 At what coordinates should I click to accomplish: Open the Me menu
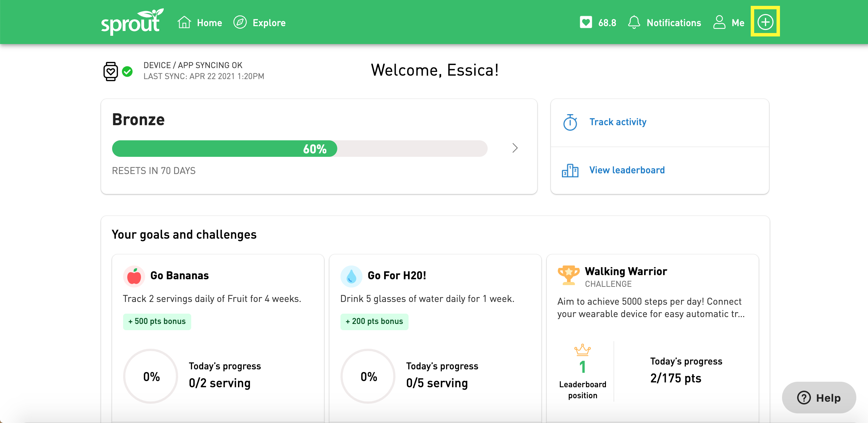738,23
